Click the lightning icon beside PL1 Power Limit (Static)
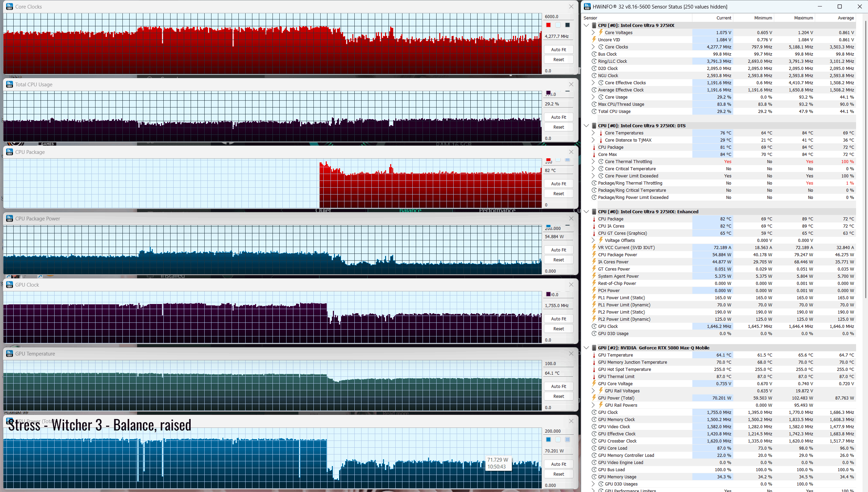 [x=594, y=298]
